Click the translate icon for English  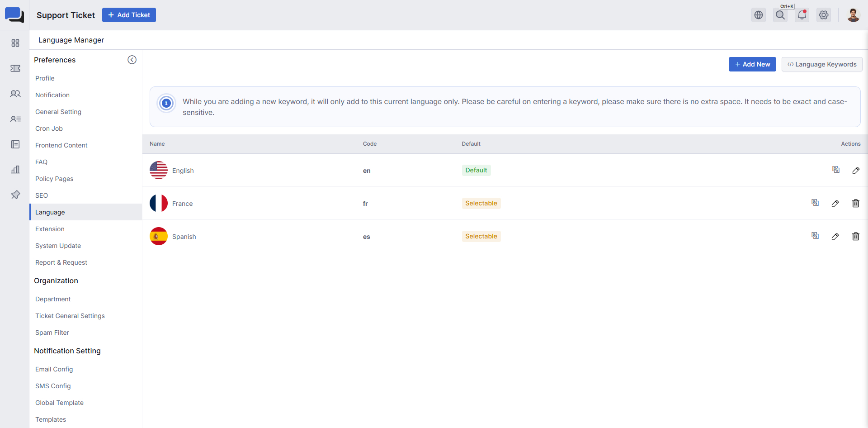(x=836, y=170)
